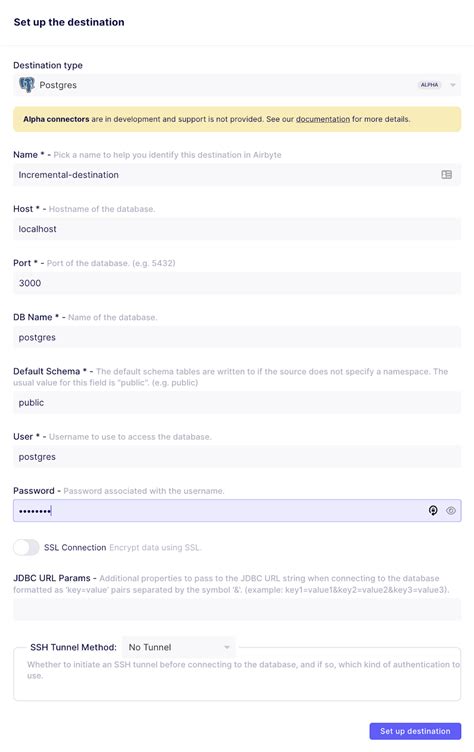Click the Postgres elephant logo icon
The height and width of the screenshot is (752, 474).
27,85
